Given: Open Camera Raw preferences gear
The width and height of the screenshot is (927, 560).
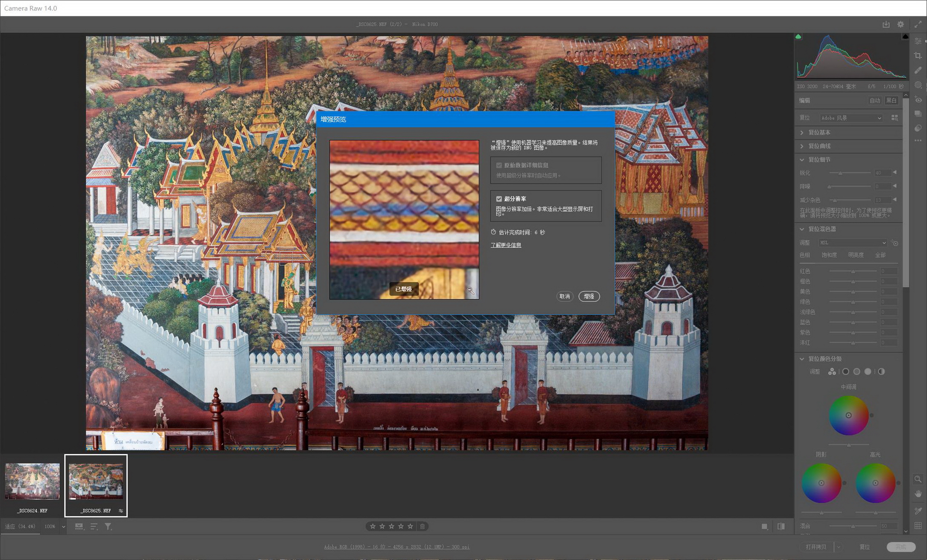Looking at the screenshot, I should pos(901,24).
